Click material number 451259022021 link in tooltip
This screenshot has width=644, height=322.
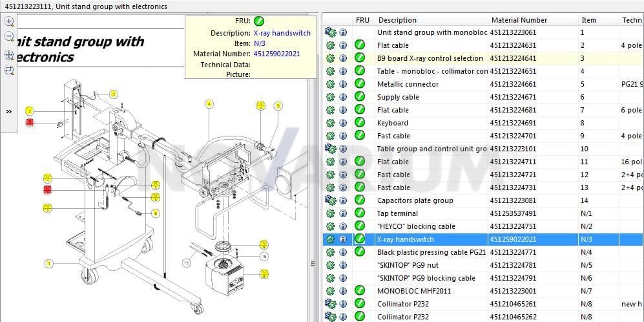tap(277, 54)
